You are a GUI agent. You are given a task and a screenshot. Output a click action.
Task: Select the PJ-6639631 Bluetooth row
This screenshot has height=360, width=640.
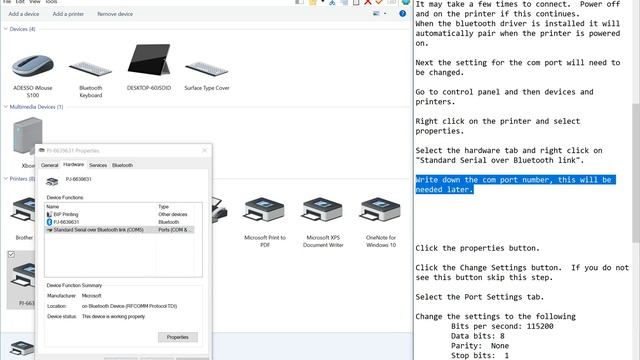pos(119,222)
